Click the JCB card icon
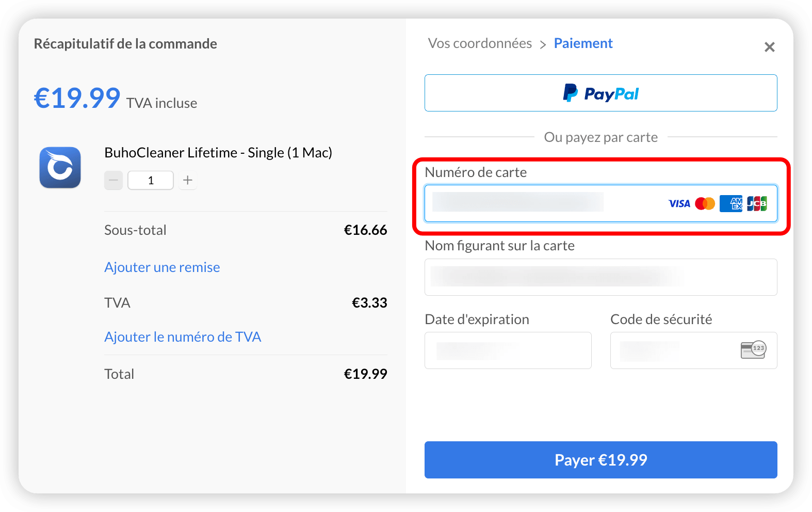 pyautogui.click(x=757, y=203)
